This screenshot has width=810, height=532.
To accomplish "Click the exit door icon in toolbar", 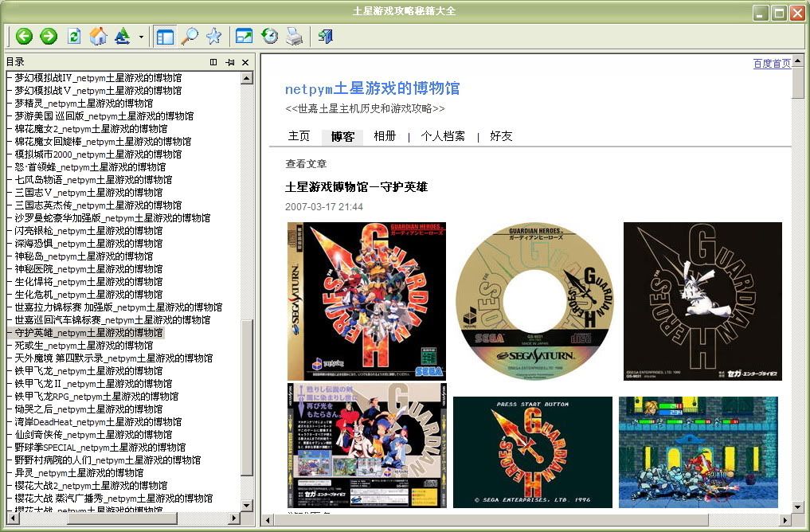I will (326, 36).
